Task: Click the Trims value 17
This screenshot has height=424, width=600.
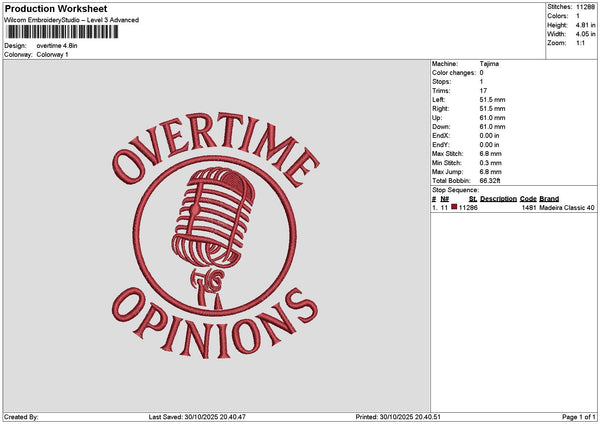Action: [x=483, y=91]
